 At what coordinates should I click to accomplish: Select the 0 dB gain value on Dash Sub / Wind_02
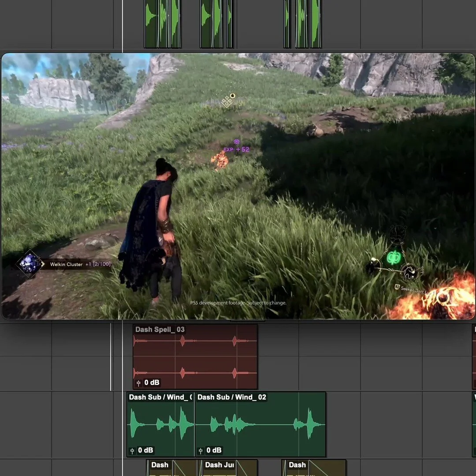coord(214,450)
